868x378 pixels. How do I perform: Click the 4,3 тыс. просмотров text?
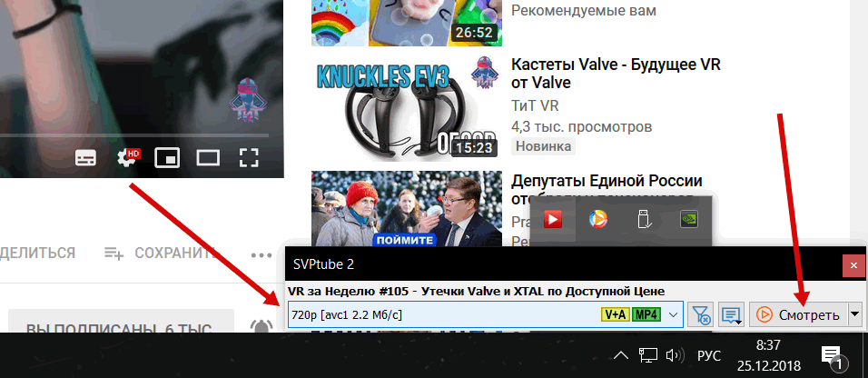tap(581, 127)
